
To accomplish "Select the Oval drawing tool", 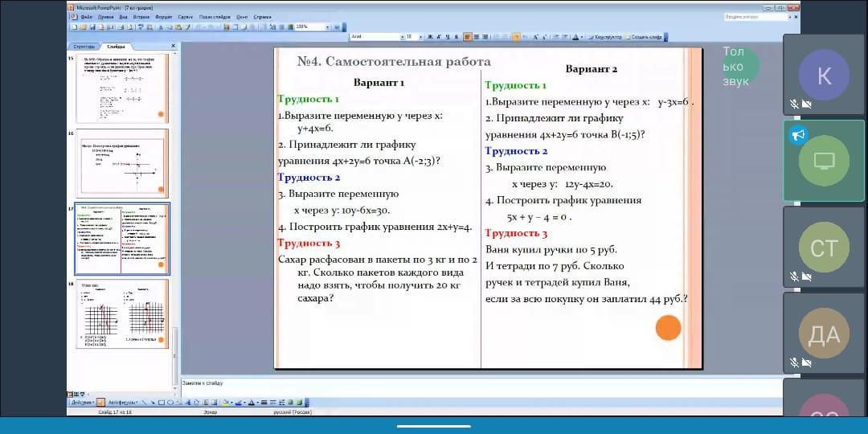I will click(170, 403).
